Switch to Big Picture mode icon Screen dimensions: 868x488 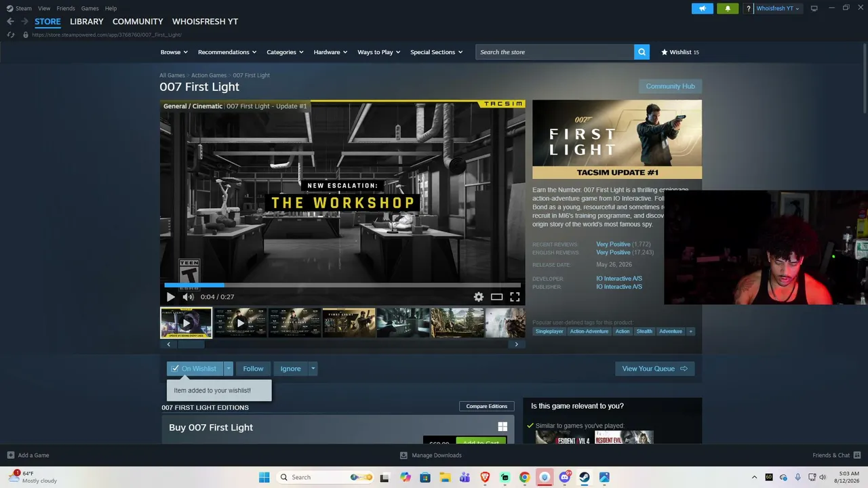click(814, 8)
